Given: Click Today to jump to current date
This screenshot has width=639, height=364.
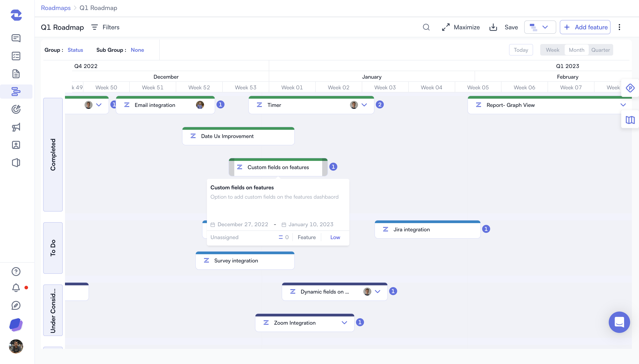Looking at the screenshot, I should 521,50.
